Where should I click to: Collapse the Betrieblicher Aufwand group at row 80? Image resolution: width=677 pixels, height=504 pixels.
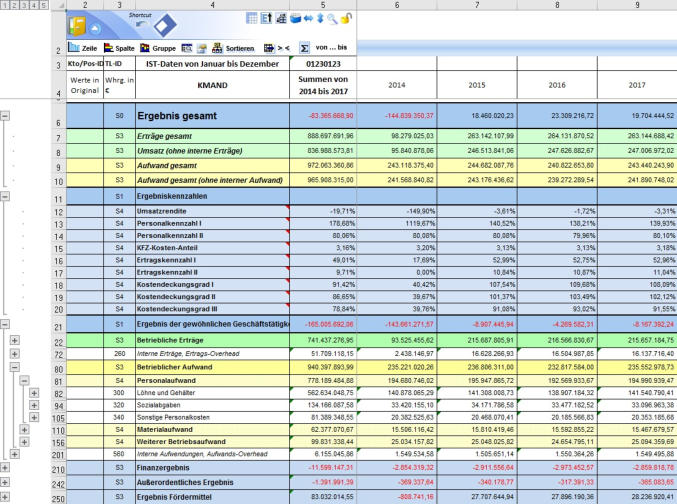(15, 367)
